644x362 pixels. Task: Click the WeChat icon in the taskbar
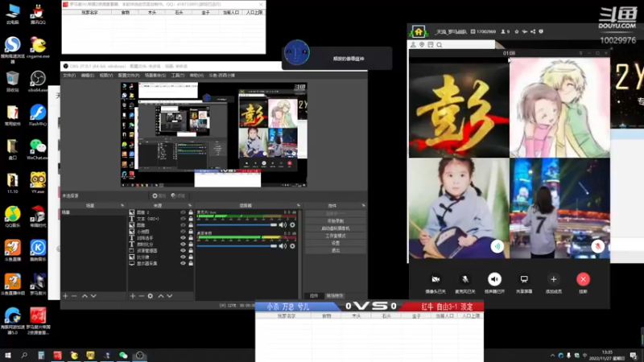[x=123, y=356]
